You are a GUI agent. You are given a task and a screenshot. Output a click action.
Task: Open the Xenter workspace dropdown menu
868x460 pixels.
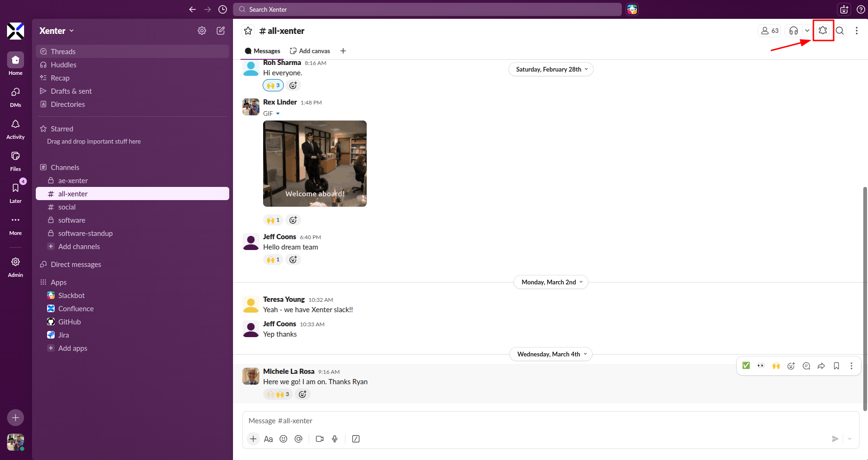(57, 31)
